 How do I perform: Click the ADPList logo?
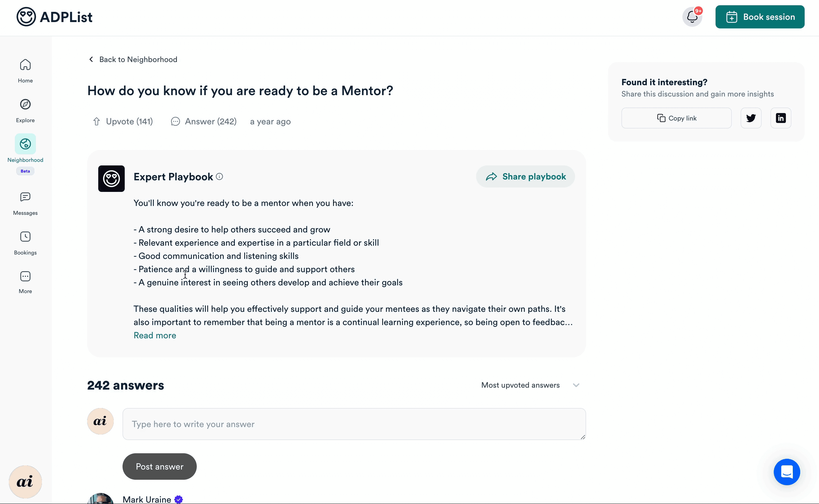click(54, 17)
